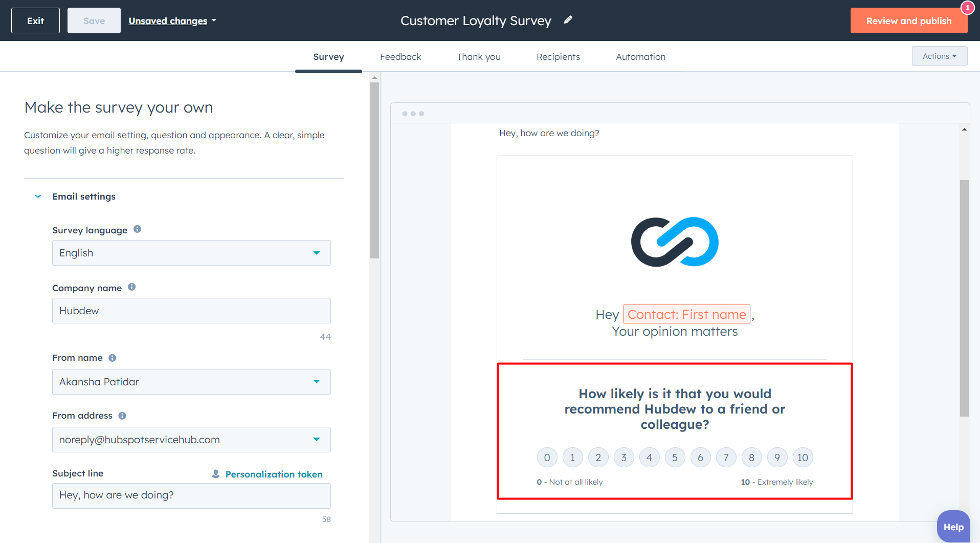Select rating 1 in survey preview

(572, 458)
